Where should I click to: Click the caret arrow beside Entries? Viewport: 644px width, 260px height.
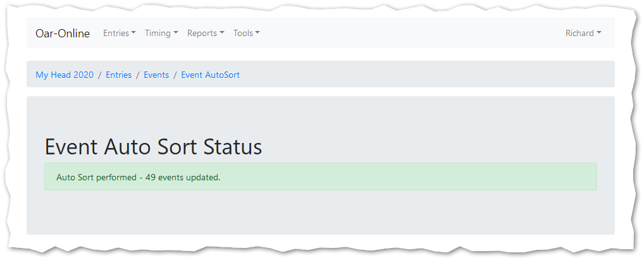133,33
